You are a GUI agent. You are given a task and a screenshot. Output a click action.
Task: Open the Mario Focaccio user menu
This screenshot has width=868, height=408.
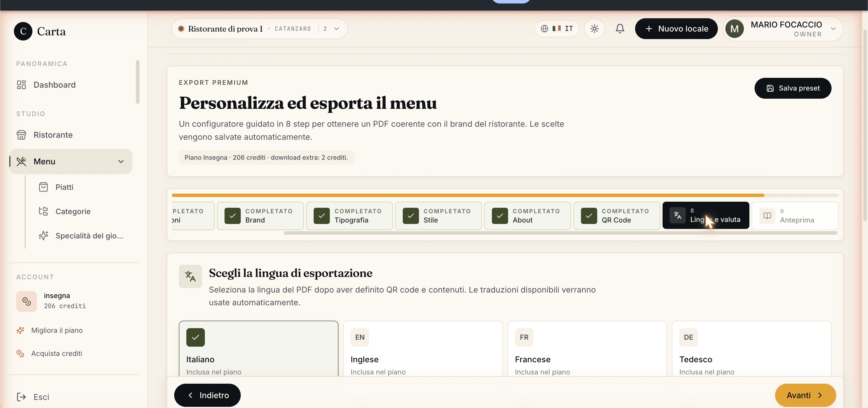click(783, 29)
